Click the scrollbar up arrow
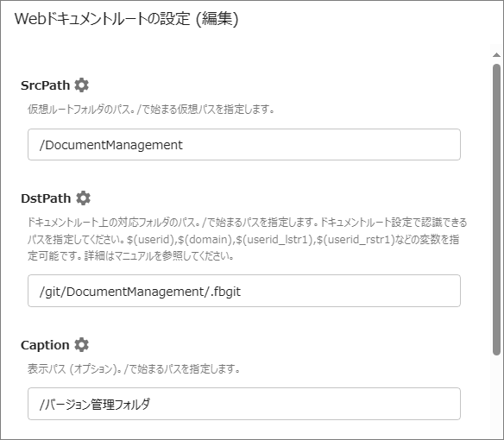Screen dimensions: 504x440 [x=496, y=55]
